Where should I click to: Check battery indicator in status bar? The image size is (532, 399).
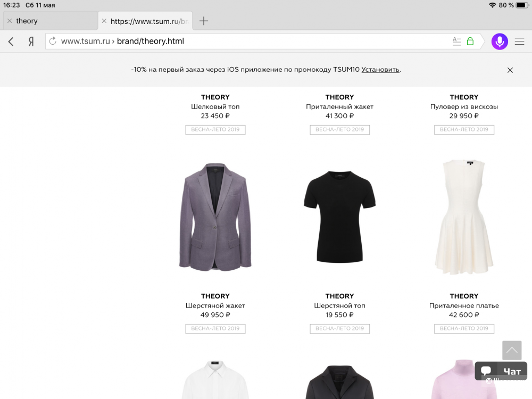[x=522, y=5]
